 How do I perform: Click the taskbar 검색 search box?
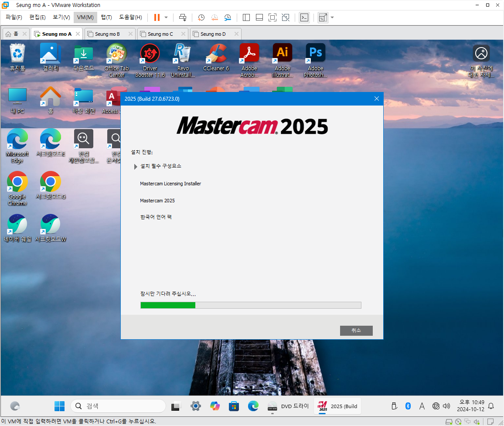point(118,406)
